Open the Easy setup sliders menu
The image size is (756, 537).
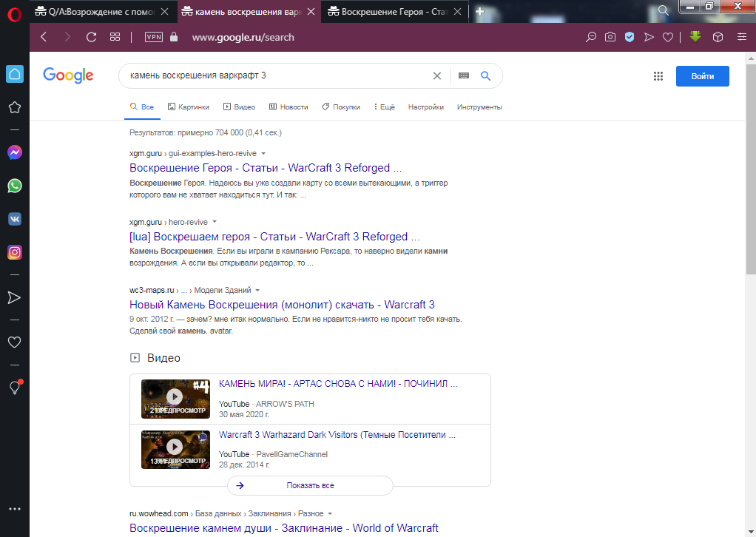[x=742, y=37]
